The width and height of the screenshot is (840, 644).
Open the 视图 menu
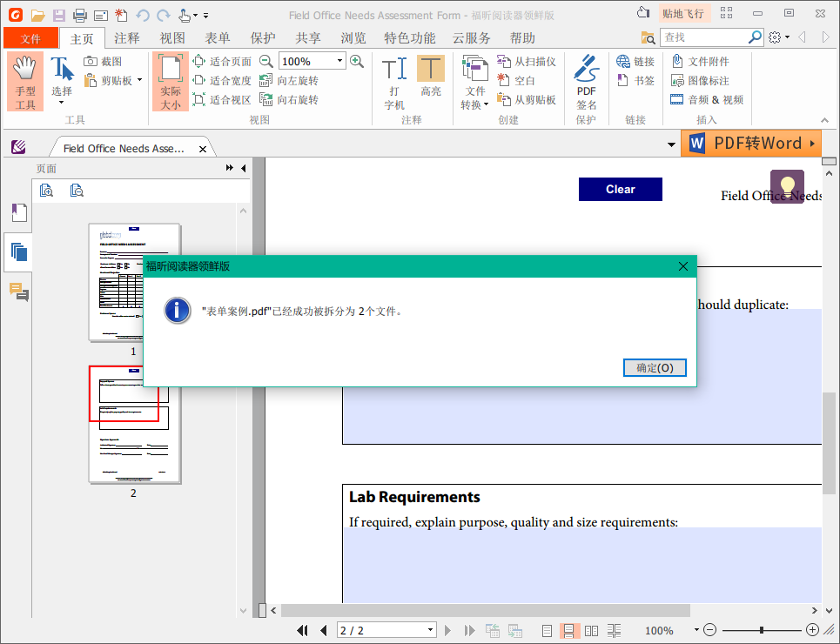171,38
